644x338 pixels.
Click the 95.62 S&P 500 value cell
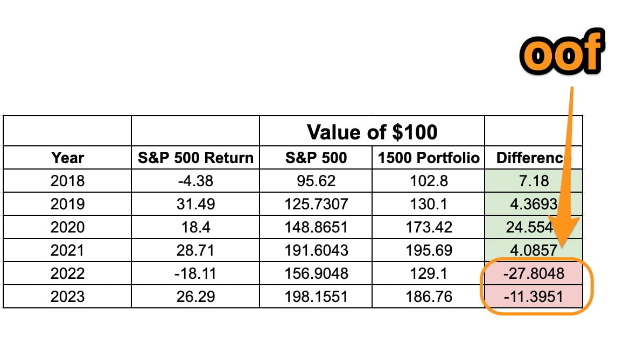tap(316, 181)
